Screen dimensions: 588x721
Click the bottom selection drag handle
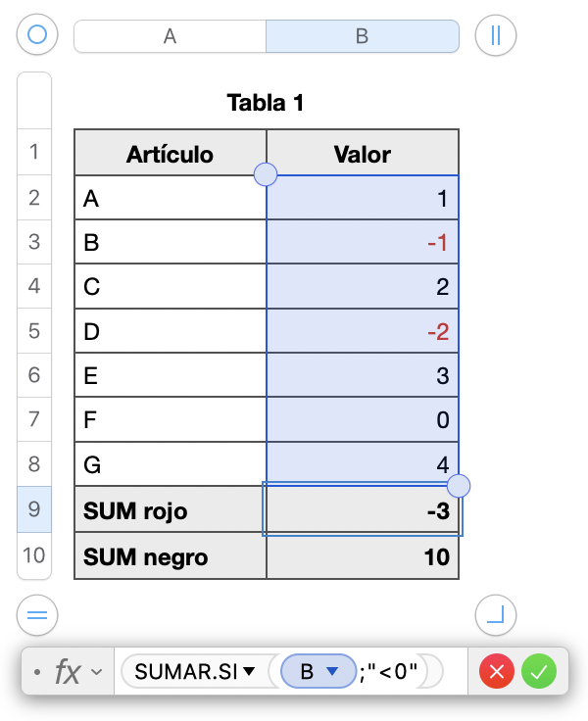[x=459, y=485]
